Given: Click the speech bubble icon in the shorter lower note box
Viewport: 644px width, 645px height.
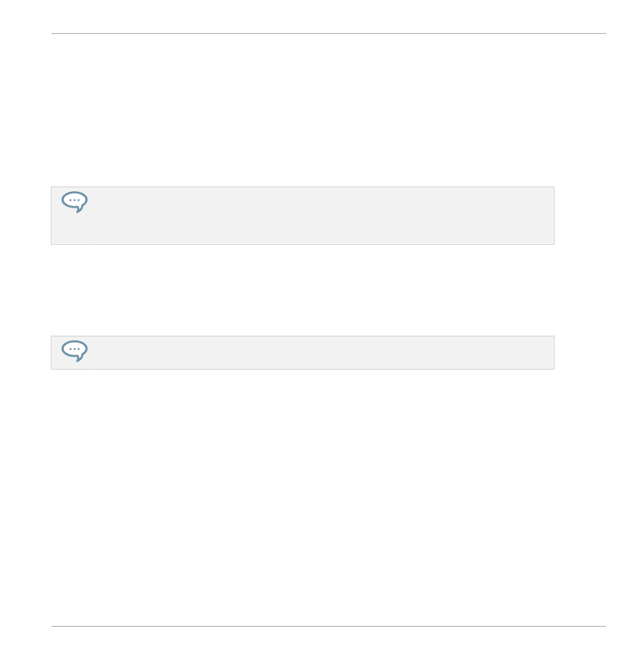Looking at the screenshot, I should tap(75, 351).
